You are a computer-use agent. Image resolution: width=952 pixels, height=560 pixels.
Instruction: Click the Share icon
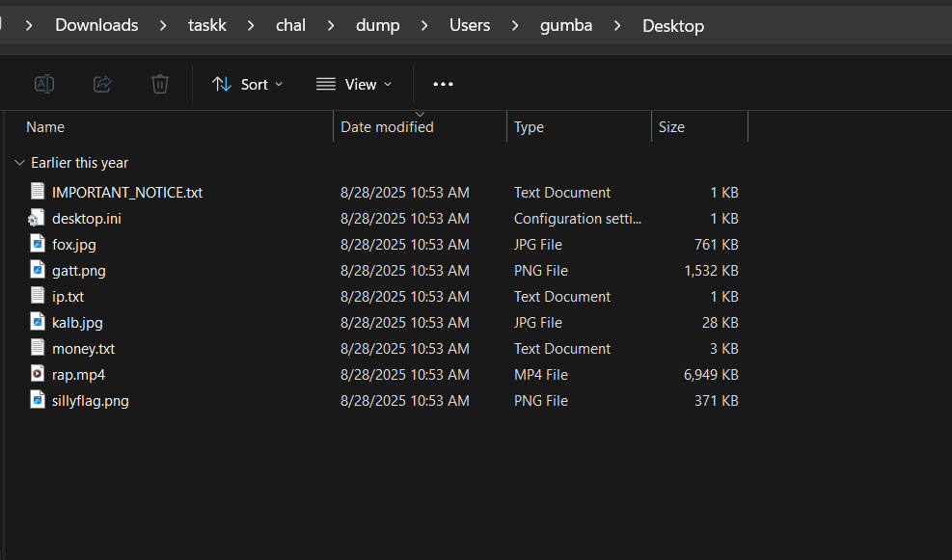click(x=101, y=84)
